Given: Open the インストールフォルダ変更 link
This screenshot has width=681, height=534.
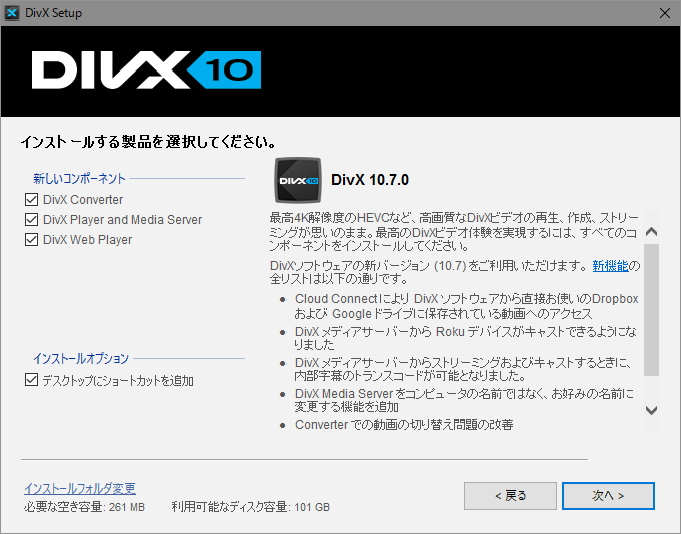Looking at the screenshot, I should (80, 489).
